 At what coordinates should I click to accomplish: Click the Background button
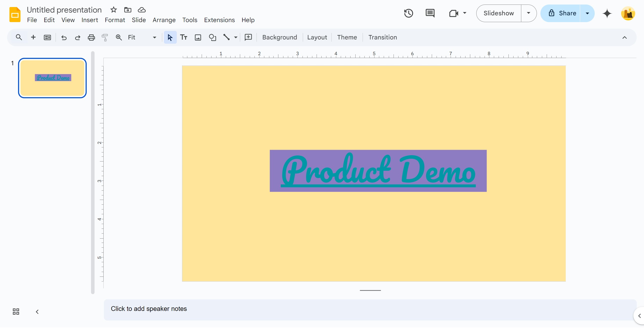[x=279, y=37]
